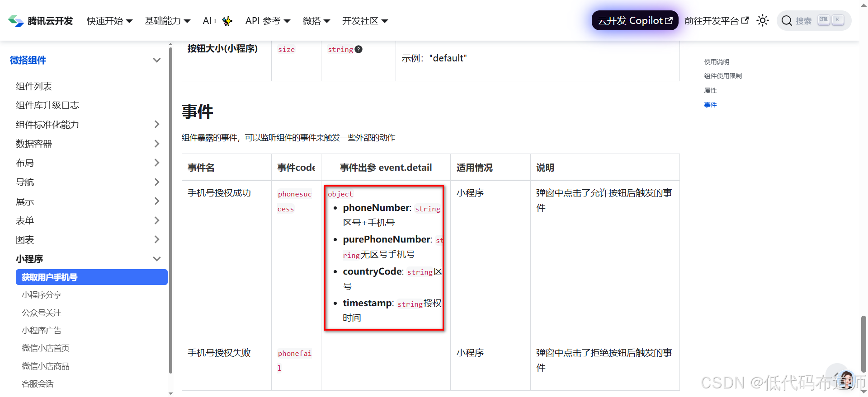Click the 事件出参 event.detail column header

coord(386,168)
